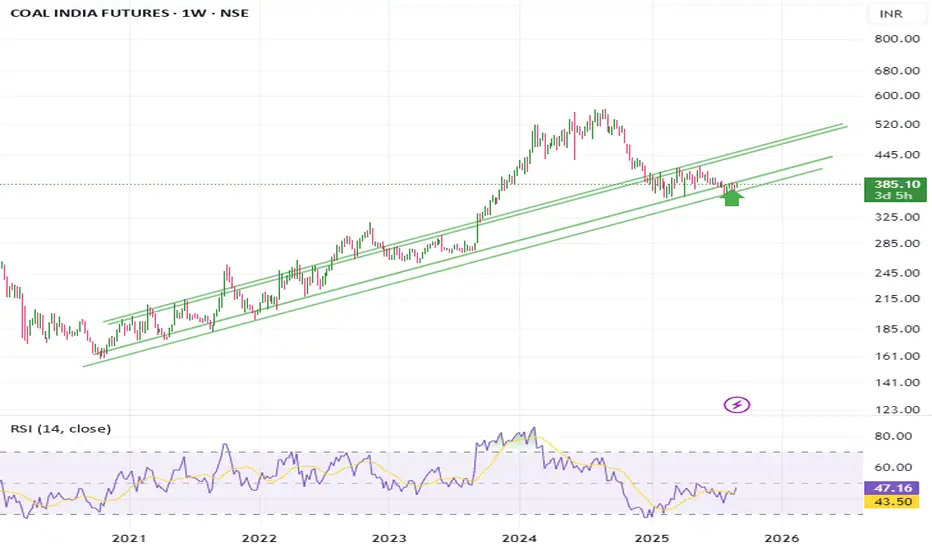The image size is (932, 550).
Task: Click the 3d 5h countdown label
Action: (893, 196)
